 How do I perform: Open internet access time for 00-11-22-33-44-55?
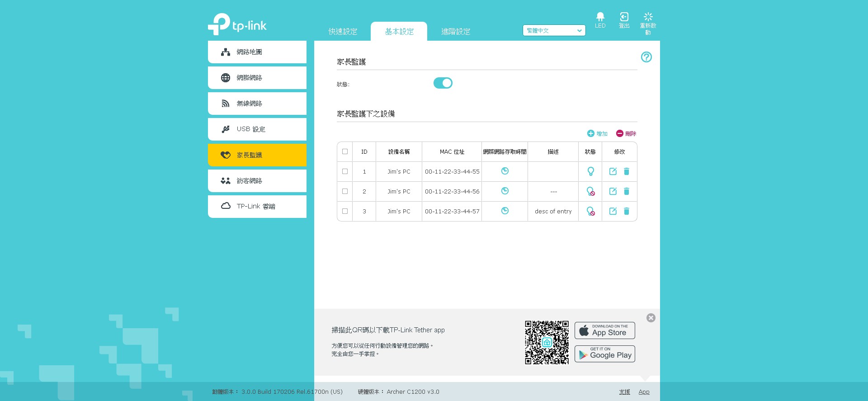tap(505, 171)
